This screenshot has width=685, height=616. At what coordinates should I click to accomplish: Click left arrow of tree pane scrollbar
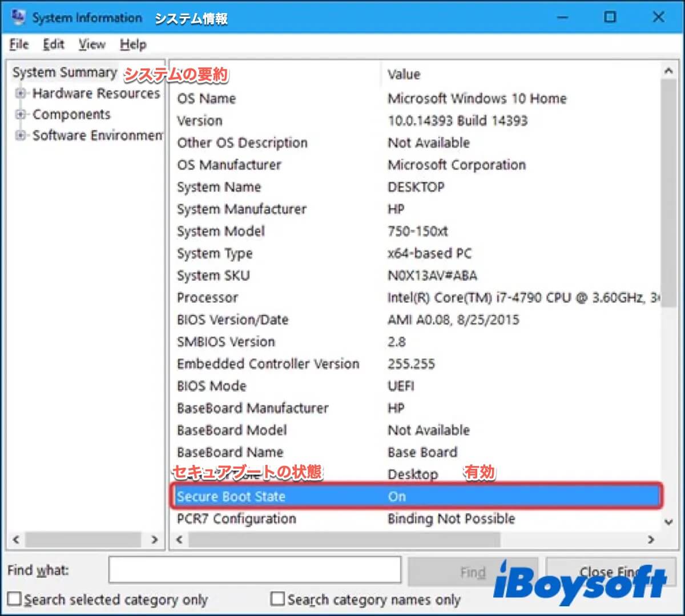16,539
